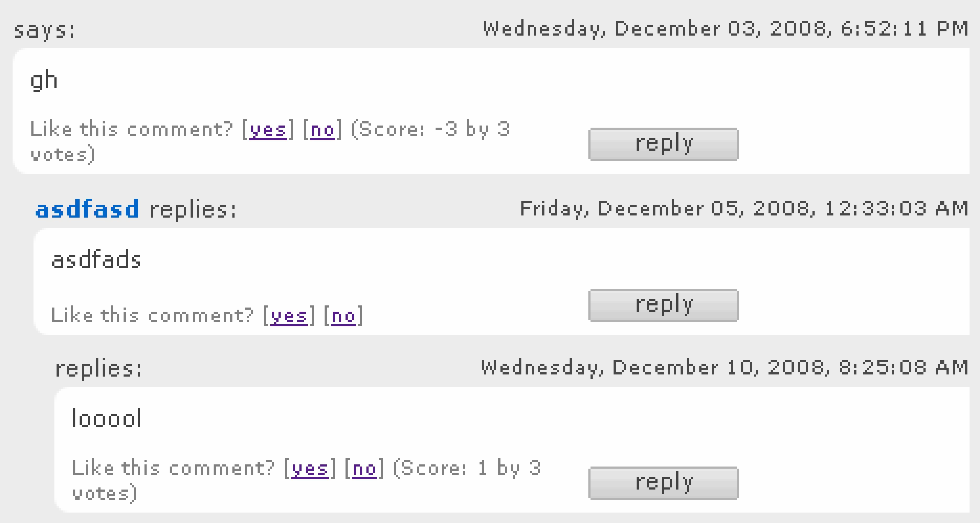Click the score '-3 by 3 votes' text
This screenshot has width=980, height=523.
tap(430, 130)
